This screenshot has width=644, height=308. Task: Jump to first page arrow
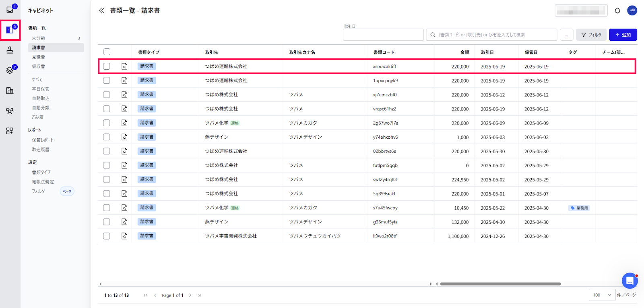point(146,296)
